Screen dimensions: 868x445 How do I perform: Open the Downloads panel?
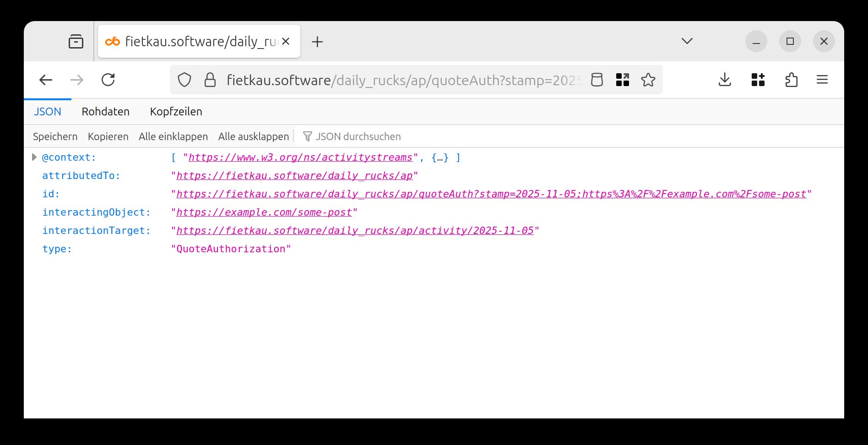(x=725, y=80)
